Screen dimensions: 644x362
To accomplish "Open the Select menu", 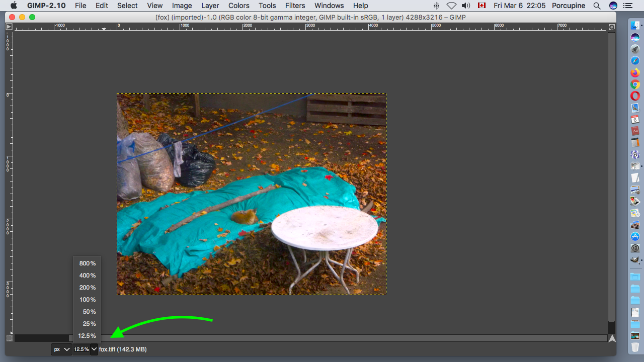I will pyautogui.click(x=127, y=6).
